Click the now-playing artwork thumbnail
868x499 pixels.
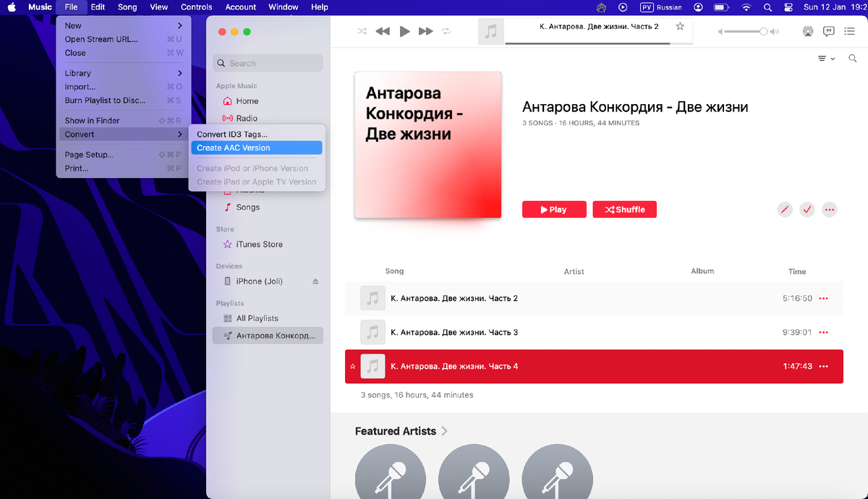coord(491,31)
